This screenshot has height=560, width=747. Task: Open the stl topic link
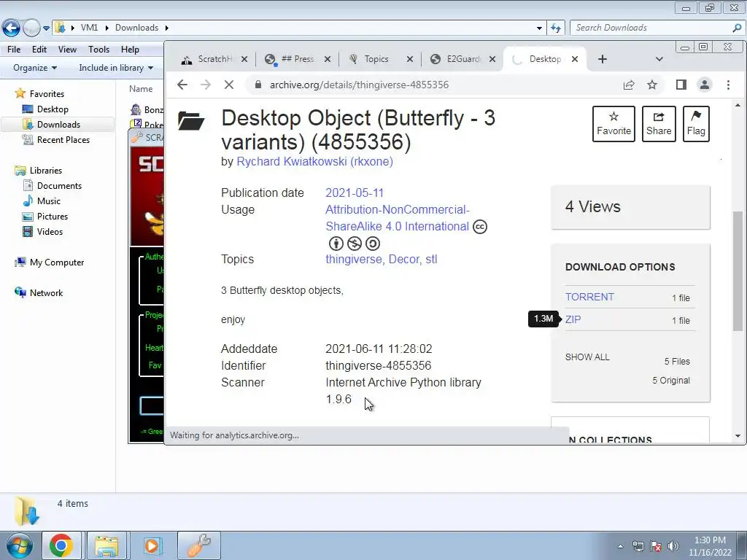click(431, 260)
